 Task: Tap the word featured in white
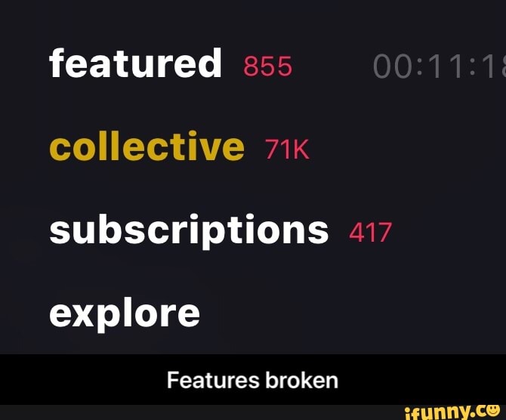click(x=135, y=63)
